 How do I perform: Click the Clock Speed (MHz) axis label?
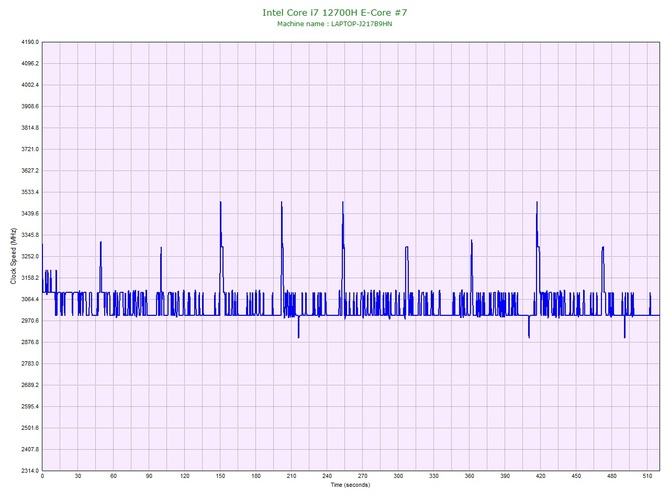point(13,256)
